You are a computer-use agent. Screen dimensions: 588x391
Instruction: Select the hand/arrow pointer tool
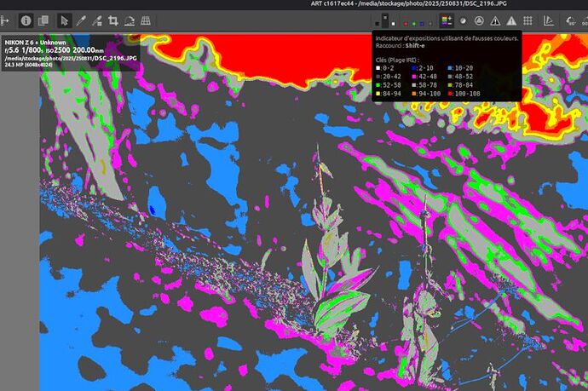[65, 20]
